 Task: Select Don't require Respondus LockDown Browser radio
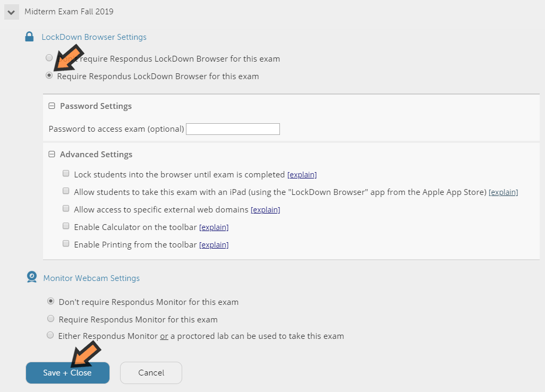click(x=49, y=58)
